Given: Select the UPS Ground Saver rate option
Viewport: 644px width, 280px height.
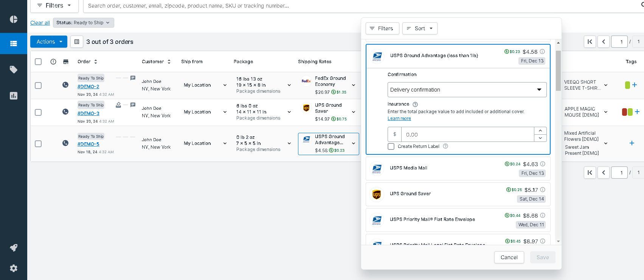Looking at the screenshot, I should tap(458, 194).
